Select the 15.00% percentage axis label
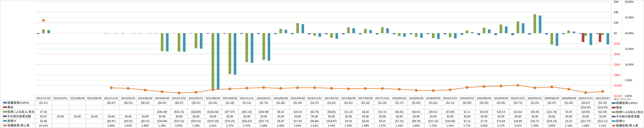Screen dimensions: 644x128 (x=629, y=49)
